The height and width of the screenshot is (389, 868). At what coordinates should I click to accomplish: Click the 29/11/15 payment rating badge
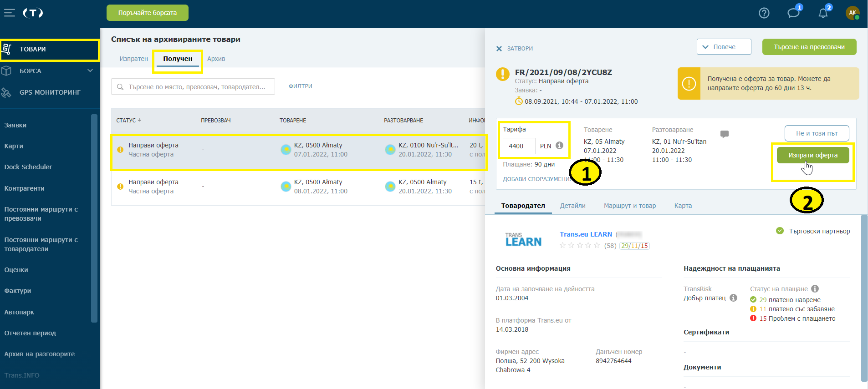[x=634, y=246]
